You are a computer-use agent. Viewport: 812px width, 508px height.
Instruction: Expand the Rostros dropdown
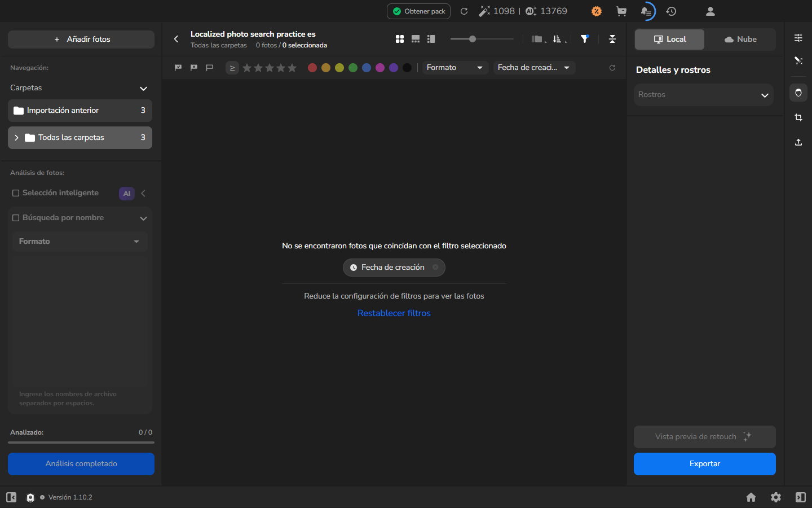[704, 95]
